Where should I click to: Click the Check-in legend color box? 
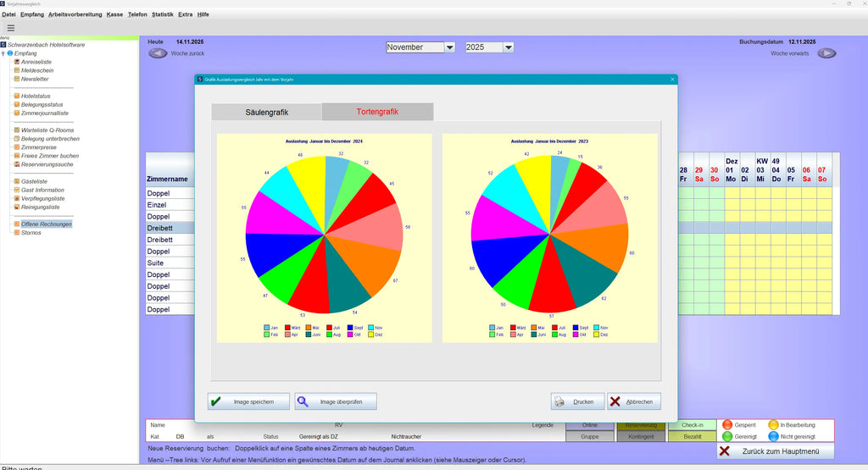point(691,424)
